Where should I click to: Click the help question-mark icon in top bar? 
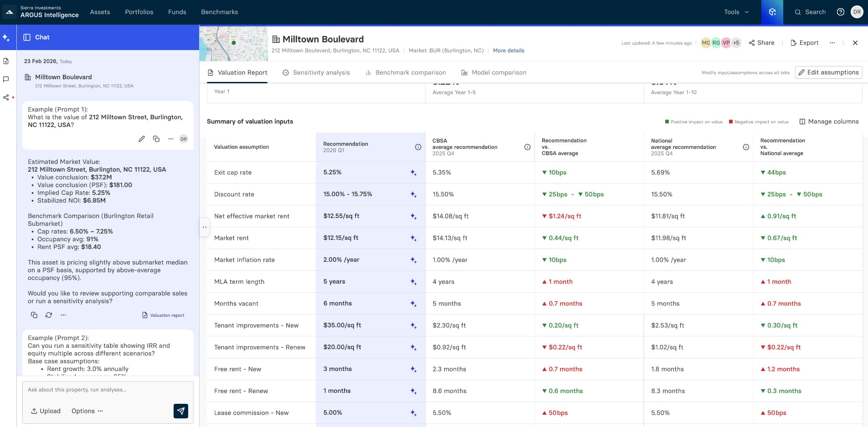841,12
